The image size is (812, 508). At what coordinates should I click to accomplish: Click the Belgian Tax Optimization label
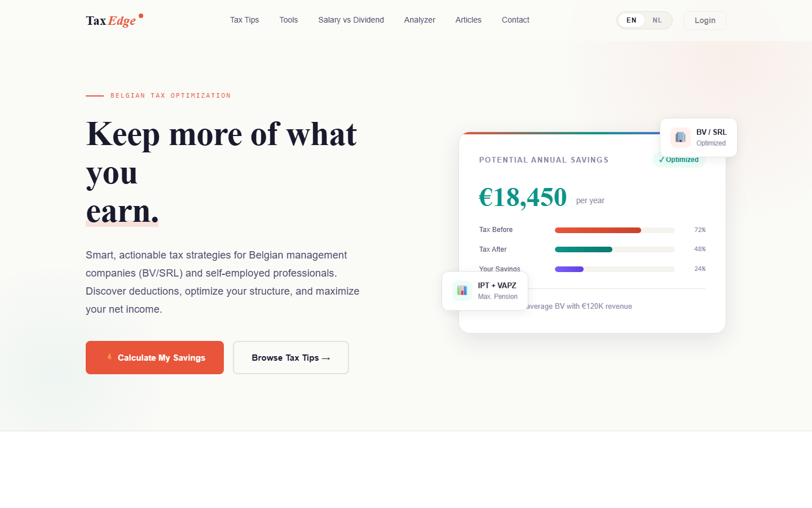pos(171,96)
